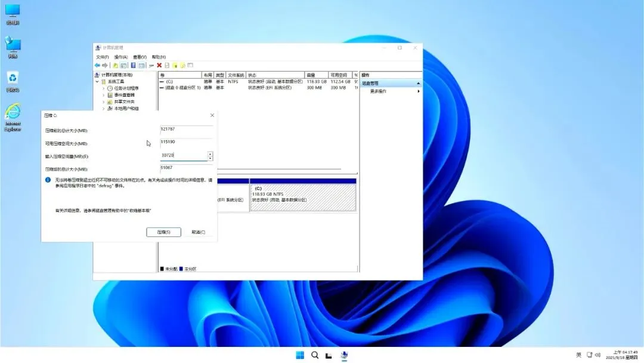Click the EFI 系统分区 partition block

click(x=233, y=198)
